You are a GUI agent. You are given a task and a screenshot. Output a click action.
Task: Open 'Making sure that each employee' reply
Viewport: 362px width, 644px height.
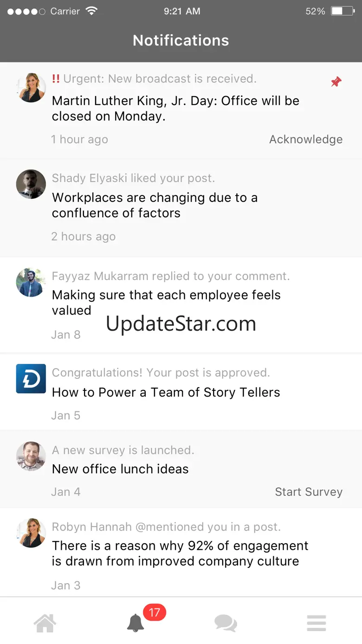[x=166, y=302]
